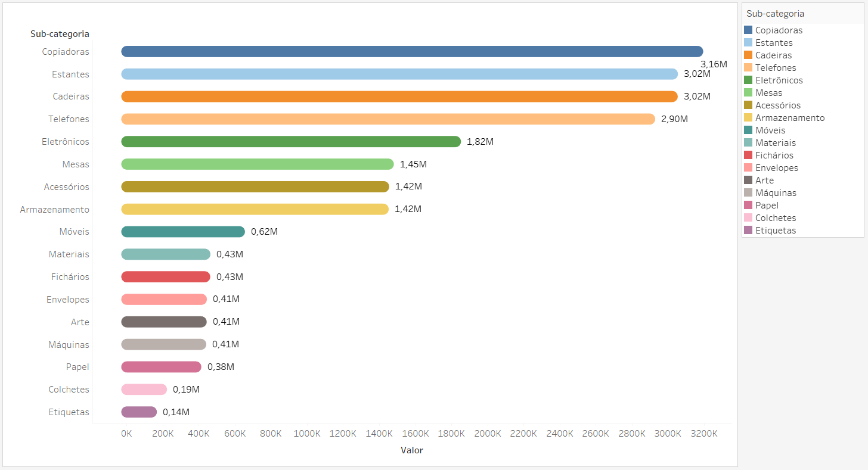The width and height of the screenshot is (868, 470).
Task: Click the Valor axis title
Action: (412, 450)
